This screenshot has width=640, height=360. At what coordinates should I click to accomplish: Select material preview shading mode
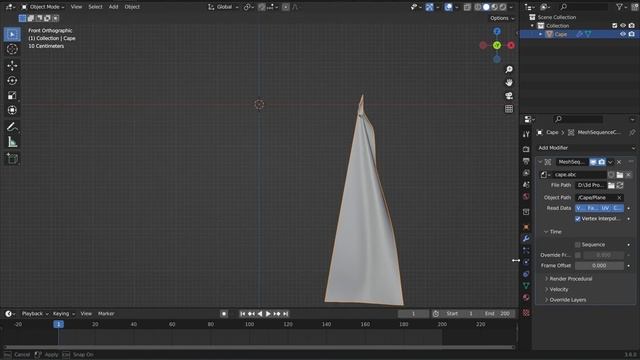click(x=494, y=7)
